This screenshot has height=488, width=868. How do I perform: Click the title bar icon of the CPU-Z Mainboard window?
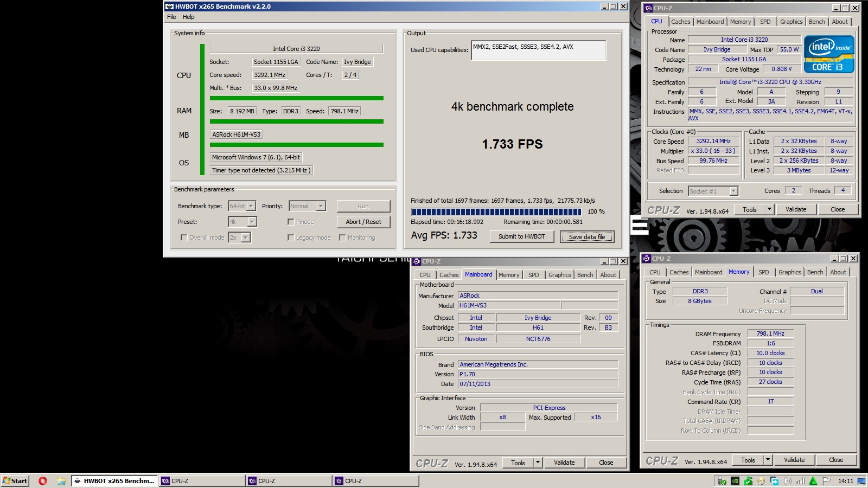coord(417,261)
